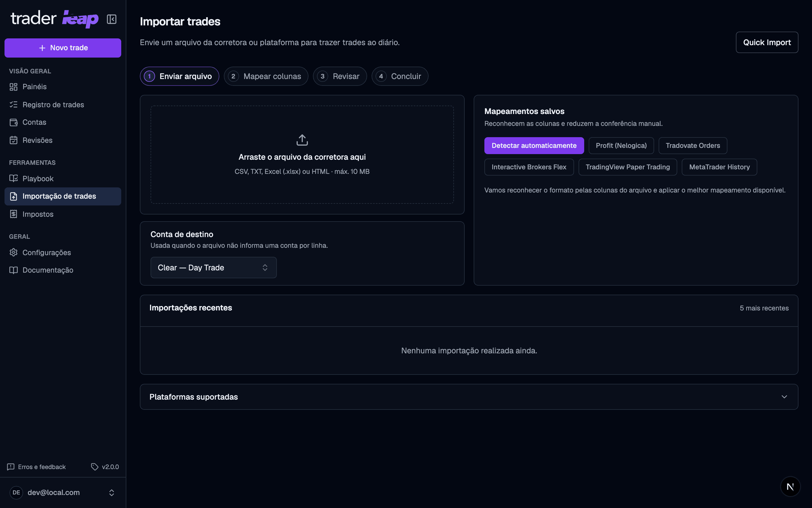Open Configurações in the sidebar
Image resolution: width=812 pixels, height=508 pixels.
(63, 252)
